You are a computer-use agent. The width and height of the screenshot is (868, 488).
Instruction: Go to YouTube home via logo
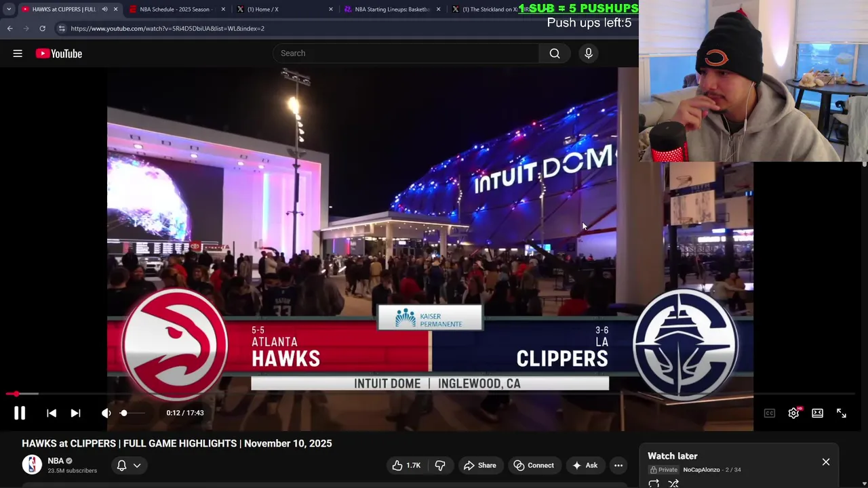coord(59,54)
